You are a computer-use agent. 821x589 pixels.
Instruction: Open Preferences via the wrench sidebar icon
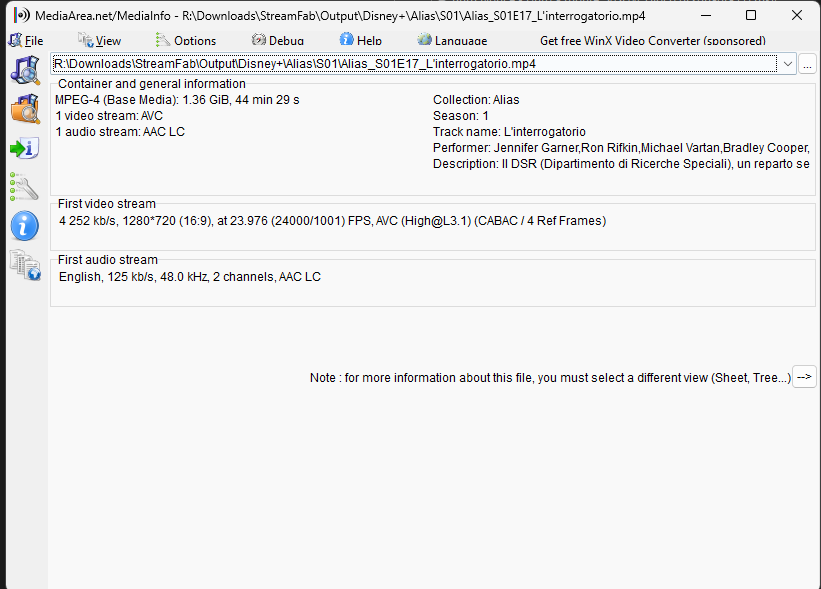[x=25, y=187]
